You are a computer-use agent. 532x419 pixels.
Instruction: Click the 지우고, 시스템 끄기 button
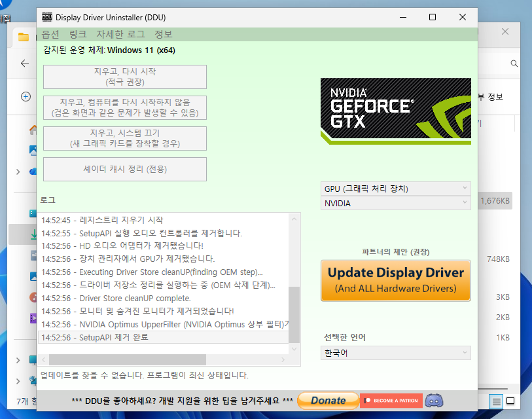pyautogui.click(x=125, y=138)
